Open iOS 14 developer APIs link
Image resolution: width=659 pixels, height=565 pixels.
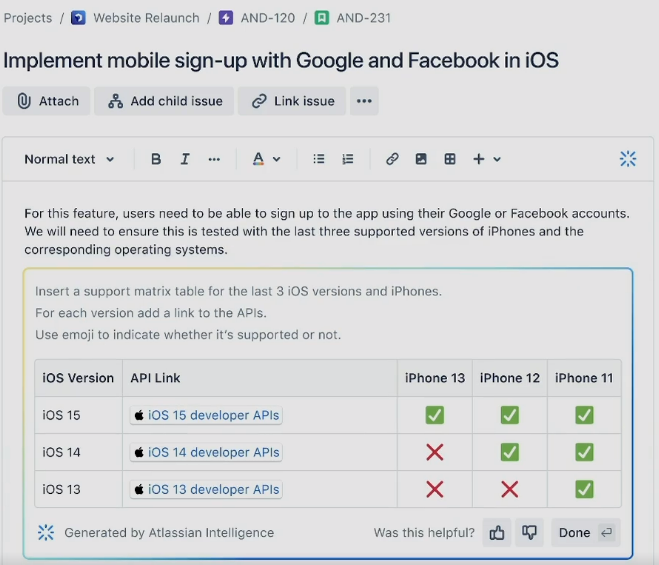coord(206,452)
